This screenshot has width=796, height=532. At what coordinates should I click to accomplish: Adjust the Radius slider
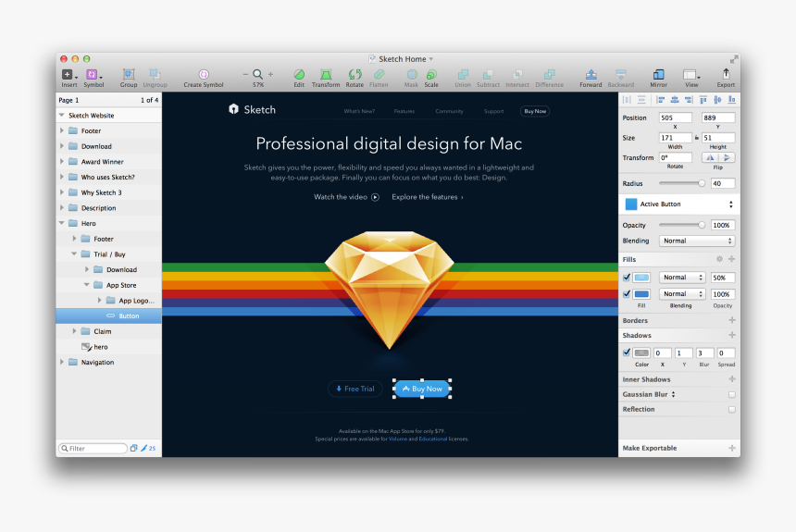(682, 183)
